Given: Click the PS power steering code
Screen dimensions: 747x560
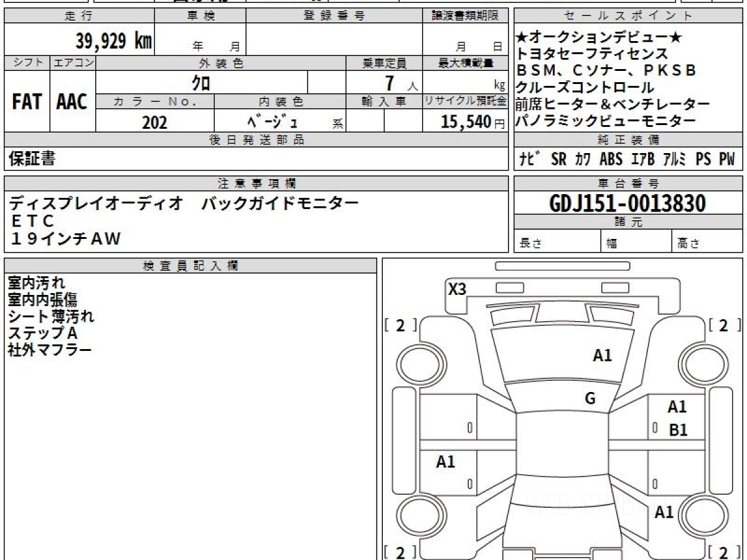Looking at the screenshot, I should [703, 159].
